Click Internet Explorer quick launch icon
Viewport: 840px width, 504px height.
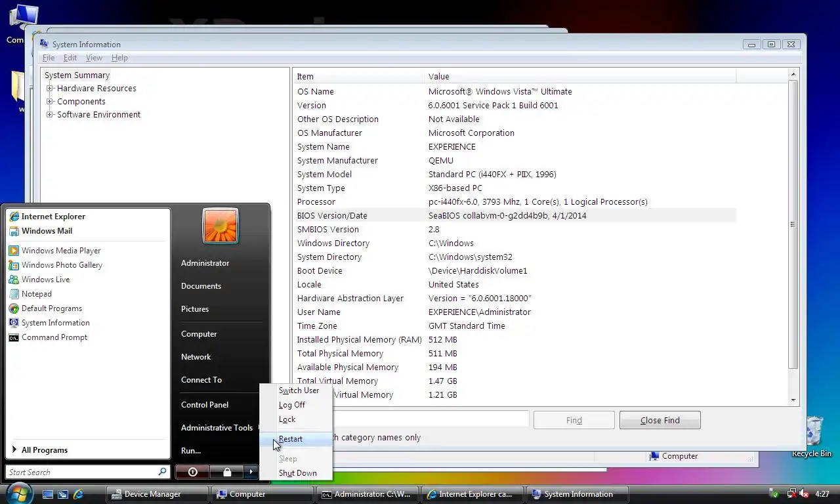click(x=78, y=494)
